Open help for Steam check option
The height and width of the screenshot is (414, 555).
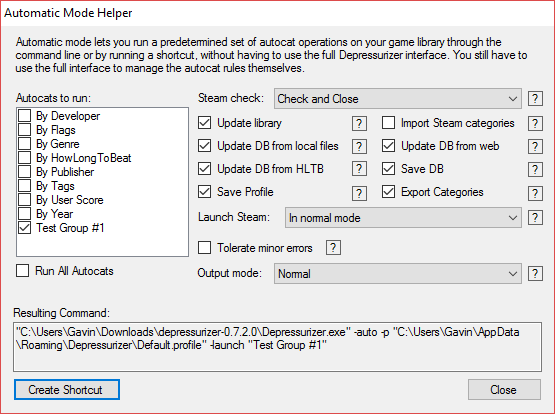[535, 98]
